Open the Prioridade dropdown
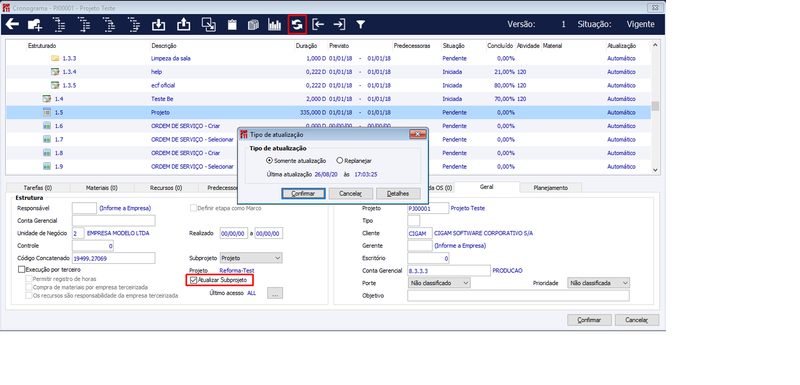This screenshot has width=800, height=385. click(598, 283)
